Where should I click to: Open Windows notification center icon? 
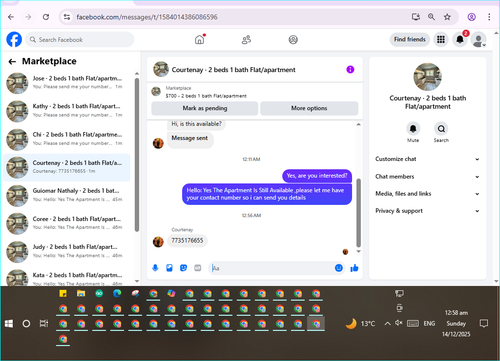pos(484,323)
